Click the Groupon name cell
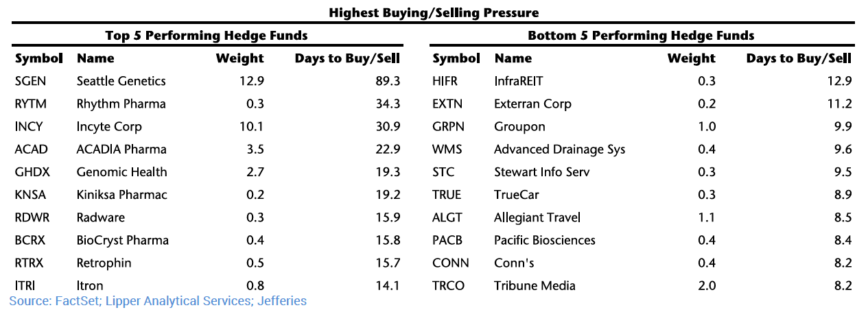 click(519, 127)
